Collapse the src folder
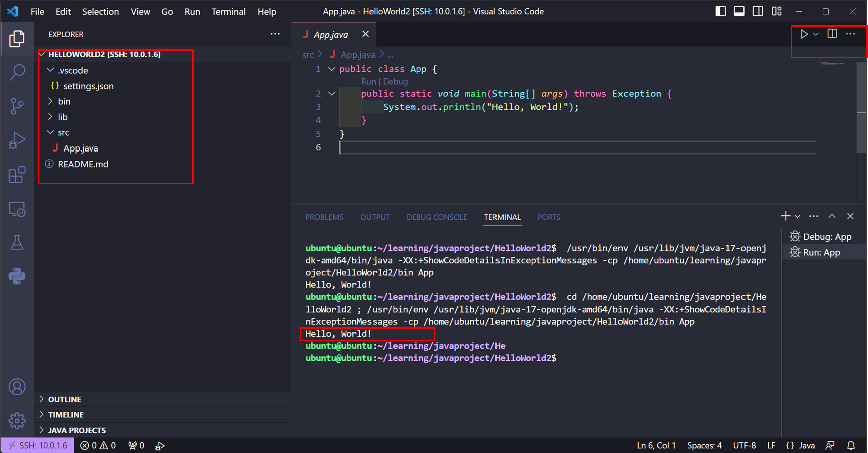The width and height of the screenshot is (868, 453). coord(50,132)
